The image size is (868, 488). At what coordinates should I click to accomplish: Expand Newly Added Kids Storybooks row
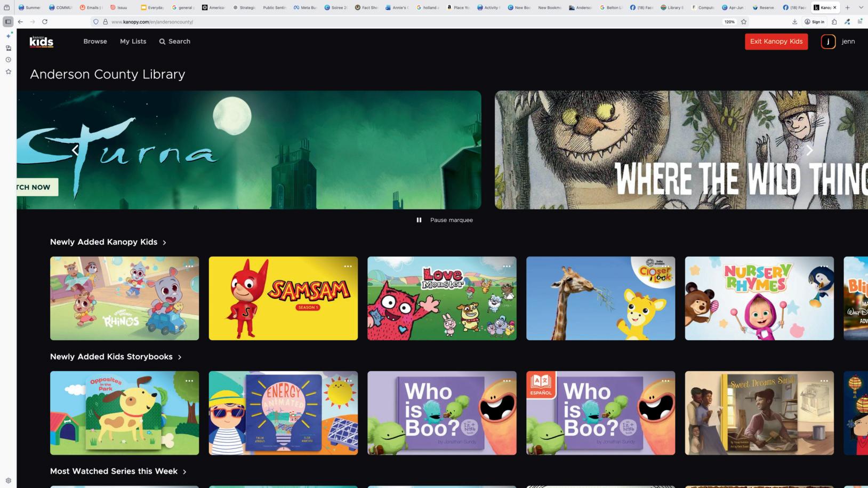pyautogui.click(x=116, y=357)
